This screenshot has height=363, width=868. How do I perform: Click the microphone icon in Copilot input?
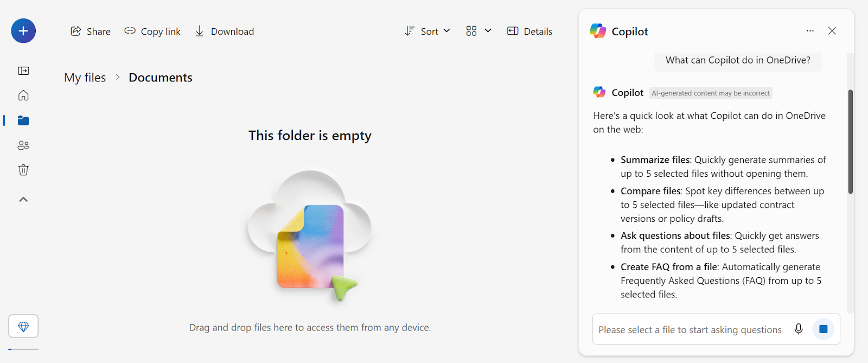click(799, 329)
